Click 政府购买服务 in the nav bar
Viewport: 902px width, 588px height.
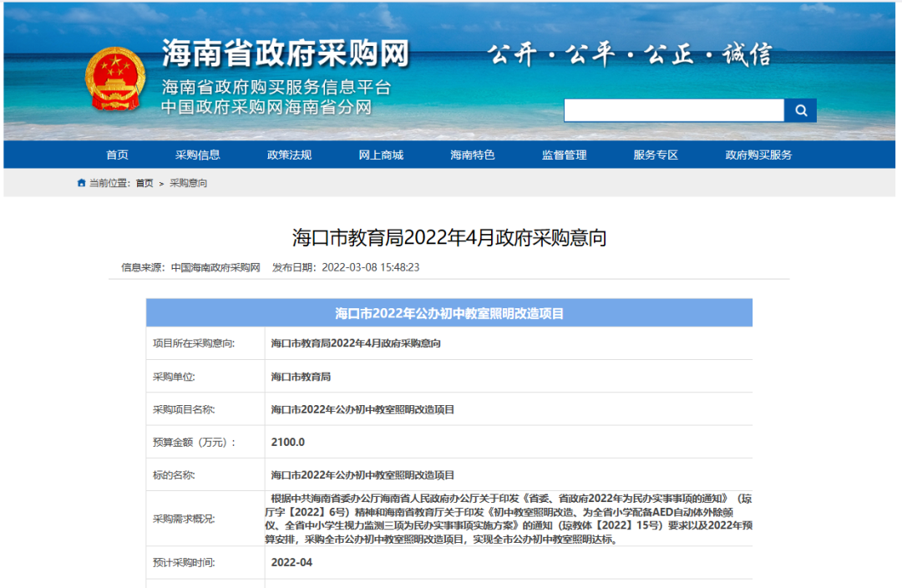[x=758, y=155]
